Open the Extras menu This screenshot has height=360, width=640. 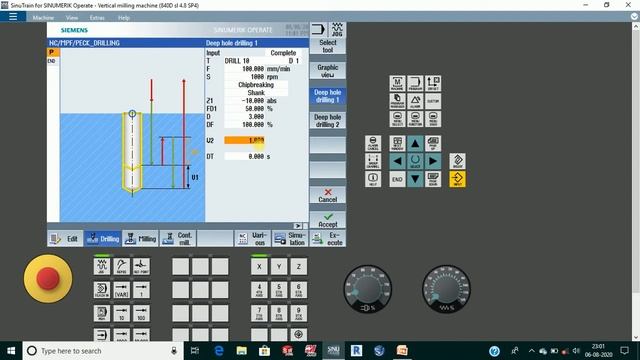(97, 18)
